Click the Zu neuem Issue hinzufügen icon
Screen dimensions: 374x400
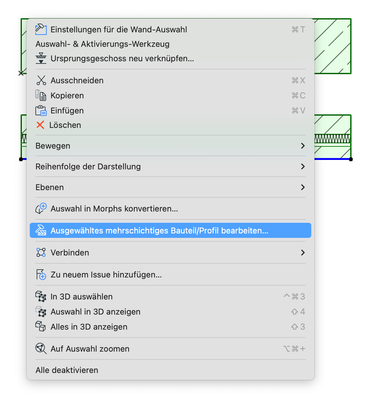point(41,274)
